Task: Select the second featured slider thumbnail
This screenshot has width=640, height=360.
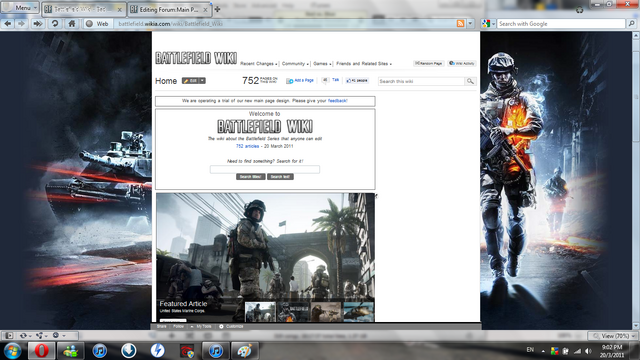Action: pyautogui.click(x=293, y=312)
